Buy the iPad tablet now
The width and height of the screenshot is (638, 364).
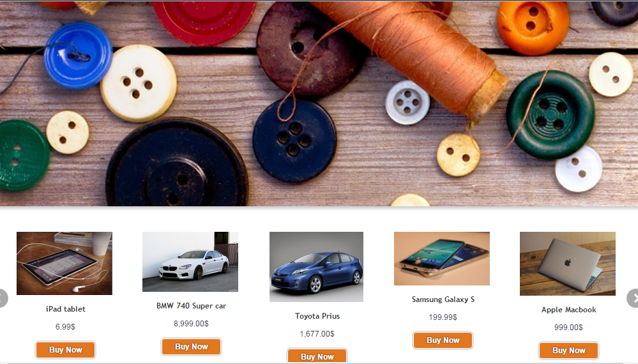(x=66, y=350)
